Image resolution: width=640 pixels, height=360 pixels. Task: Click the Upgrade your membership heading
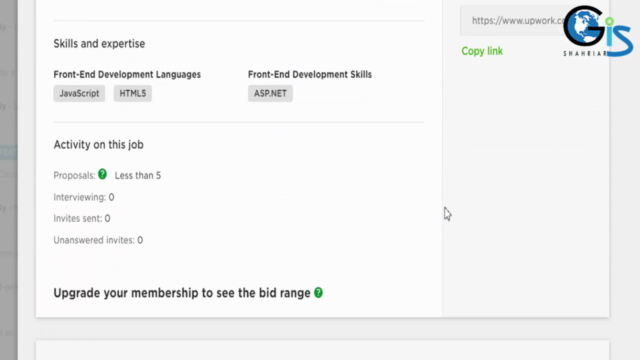tap(182, 293)
